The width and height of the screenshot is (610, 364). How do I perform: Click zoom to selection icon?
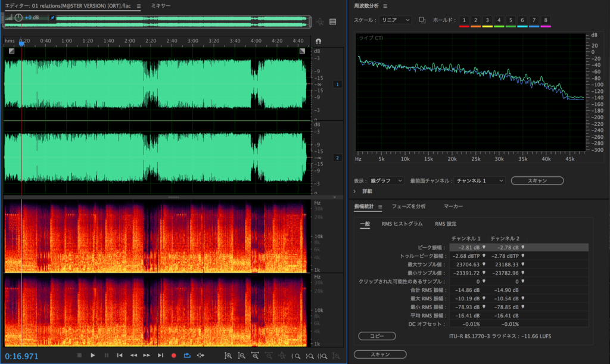pos(322,356)
